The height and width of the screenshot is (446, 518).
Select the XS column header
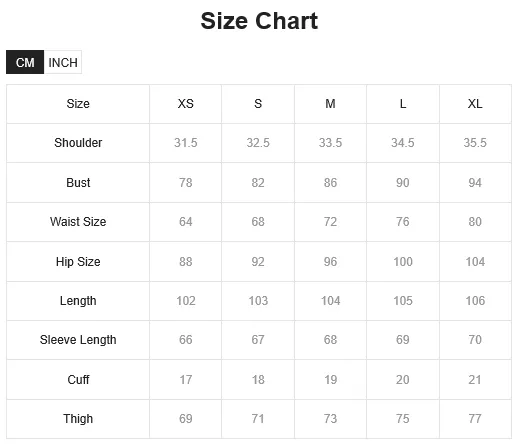(x=186, y=104)
